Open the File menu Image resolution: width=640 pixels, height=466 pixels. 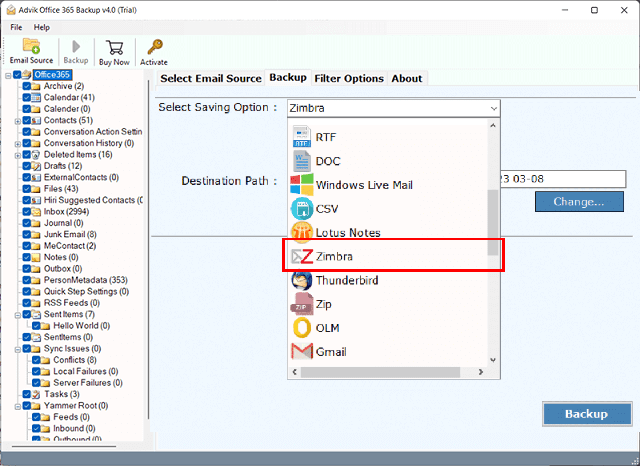pos(16,27)
